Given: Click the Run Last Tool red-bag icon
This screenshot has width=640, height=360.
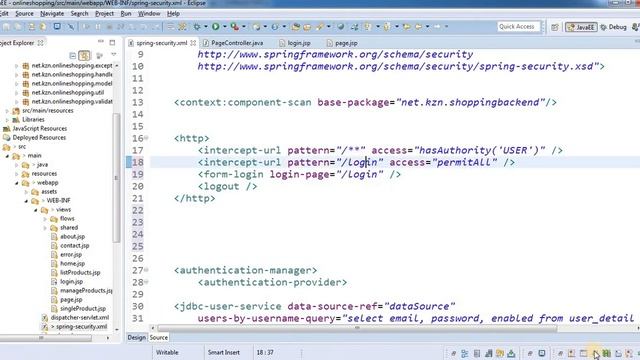Looking at the screenshot, I should pyautogui.click(x=234, y=27).
